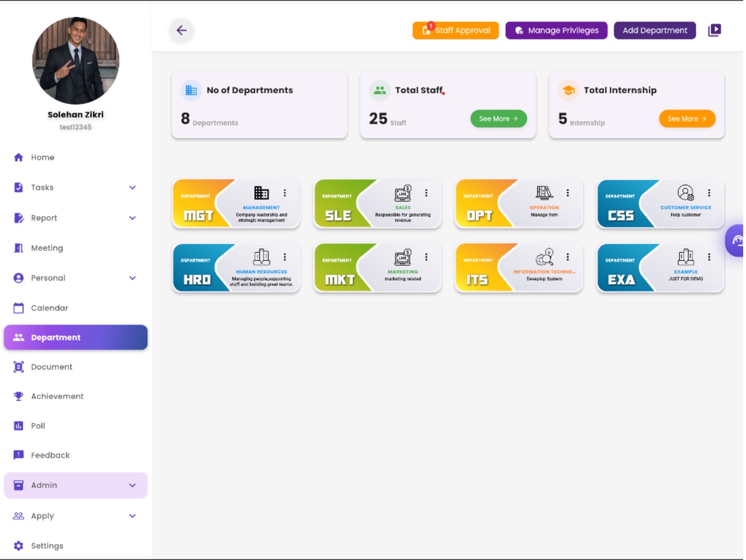This screenshot has width=746, height=560.
Task: Open options menu for ITS department
Action: click(x=567, y=257)
